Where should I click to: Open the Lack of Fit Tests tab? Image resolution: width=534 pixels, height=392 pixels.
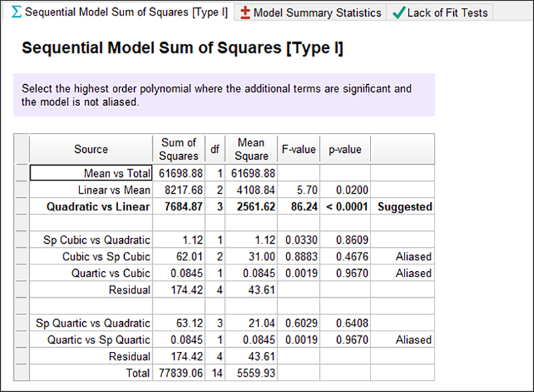pyautogui.click(x=447, y=13)
